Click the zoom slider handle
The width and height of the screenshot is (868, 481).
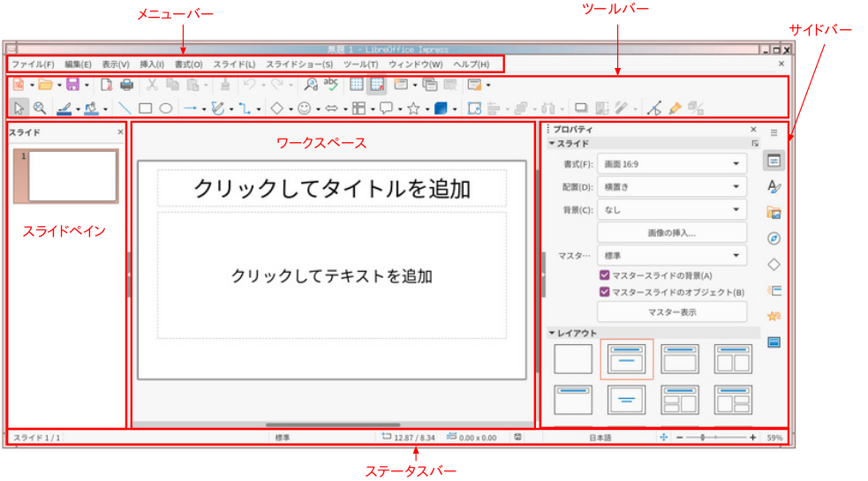pyautogui.click(x=703, y=437)
